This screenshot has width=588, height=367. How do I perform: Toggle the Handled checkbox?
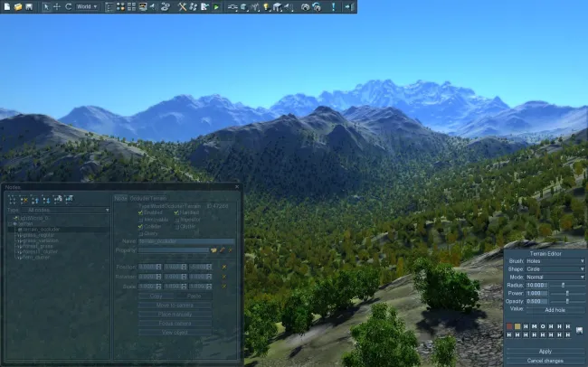pos(176,212)
